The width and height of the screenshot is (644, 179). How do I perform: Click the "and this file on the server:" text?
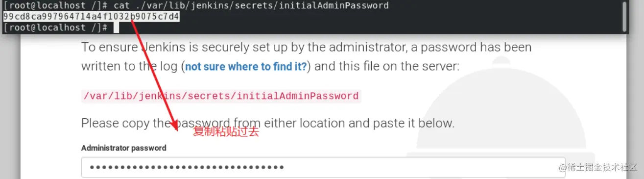(x=386, y=66)
